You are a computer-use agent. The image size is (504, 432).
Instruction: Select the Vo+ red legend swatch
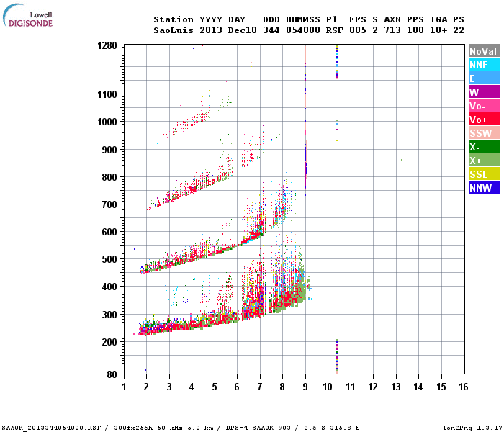click(x=484, y=120)
